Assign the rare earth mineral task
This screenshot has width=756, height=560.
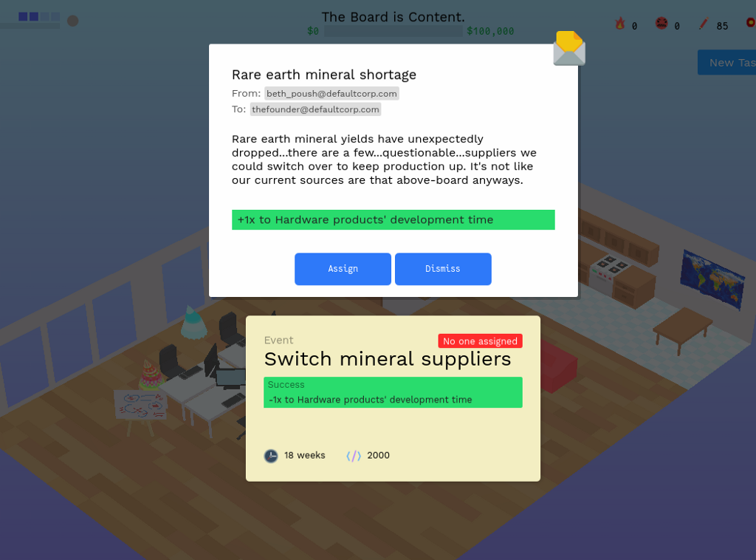coord(343,269)
